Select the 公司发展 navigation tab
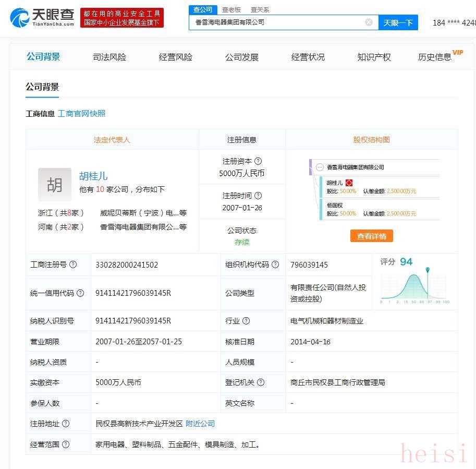The image size is (476, 469). click(x=241, y=57)
